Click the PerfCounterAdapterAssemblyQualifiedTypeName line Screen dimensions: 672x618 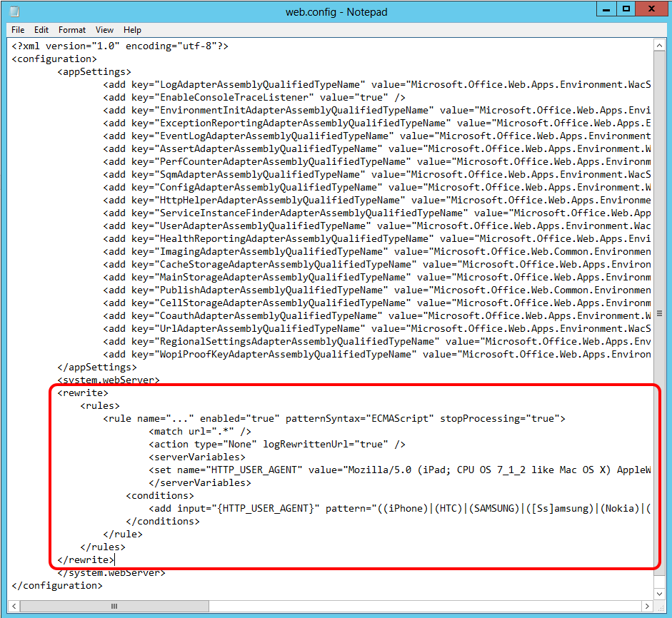click(377, 161)
